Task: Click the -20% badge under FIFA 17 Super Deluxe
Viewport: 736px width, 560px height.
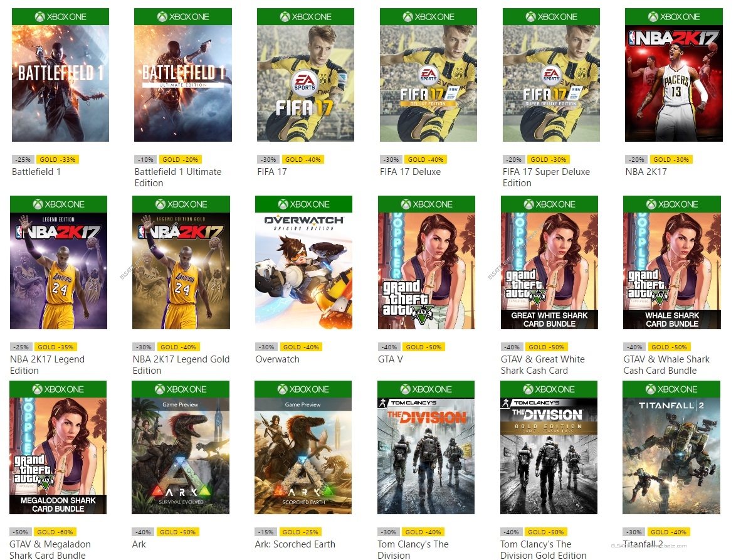Action: [x=513, y=160]
